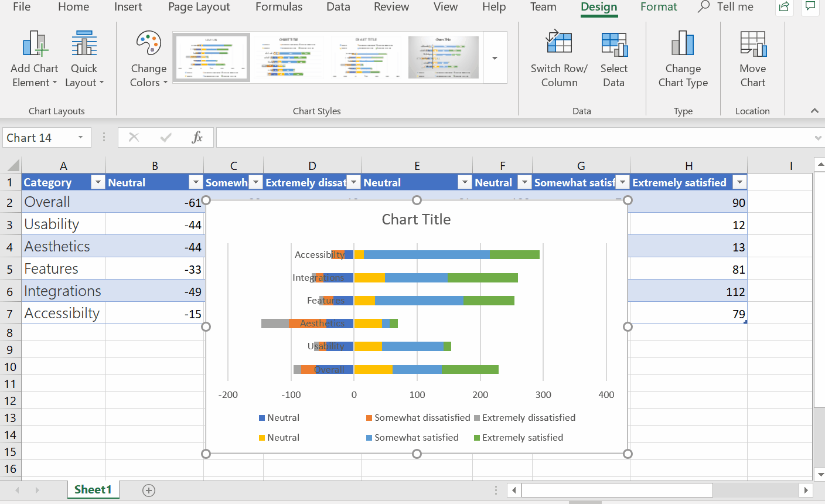Click Move Chart button

[753, 60]
